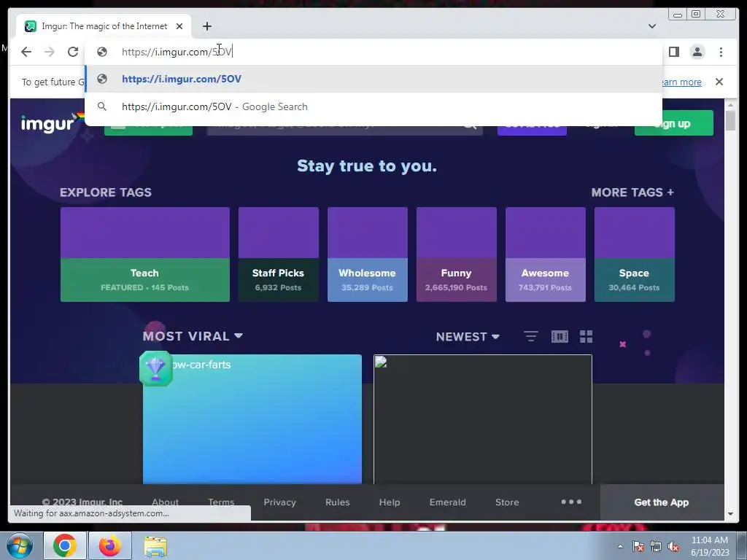747x560 pixels.
Task: Open the NEWEST sort dropdown
Action: (468, 337)
